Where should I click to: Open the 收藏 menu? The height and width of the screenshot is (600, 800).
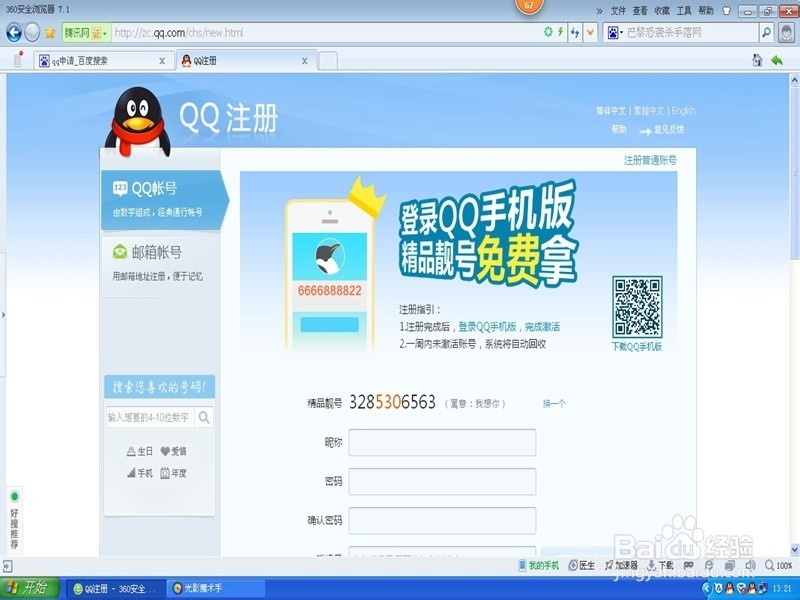pos(662,11)
